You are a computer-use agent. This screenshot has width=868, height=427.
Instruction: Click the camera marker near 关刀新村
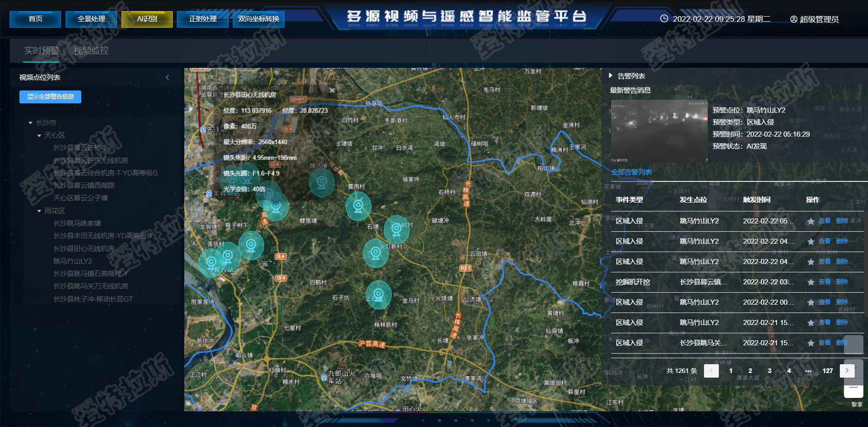point(376,253)
